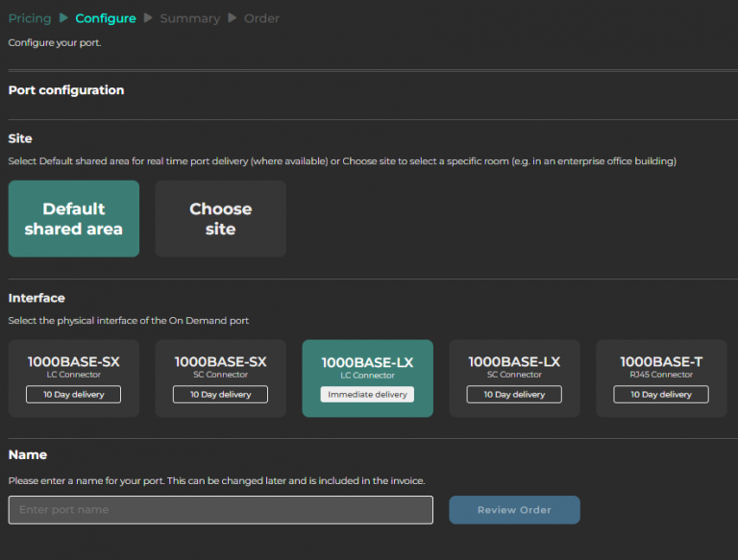Click the Site section heading
The width and height of the screenshot is (738, 560).
(20, 138)
